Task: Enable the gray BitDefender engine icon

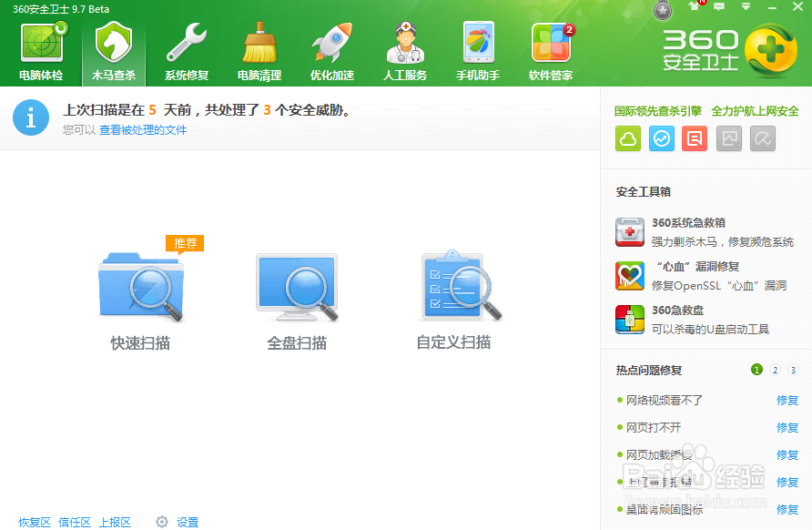Action: [726, 138]
